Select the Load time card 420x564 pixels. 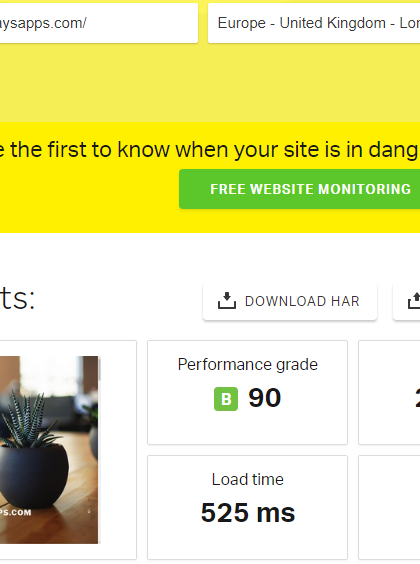(247, 508)
